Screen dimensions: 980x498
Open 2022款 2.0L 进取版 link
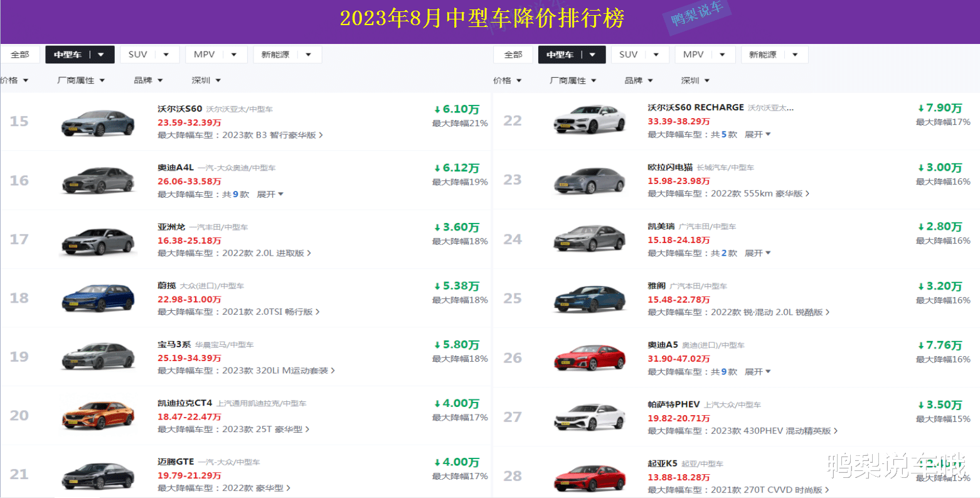[267, 253]
